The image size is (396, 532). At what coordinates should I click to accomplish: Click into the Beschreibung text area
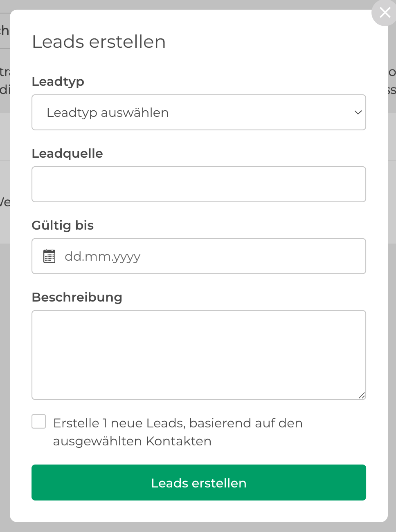point(199,355)
